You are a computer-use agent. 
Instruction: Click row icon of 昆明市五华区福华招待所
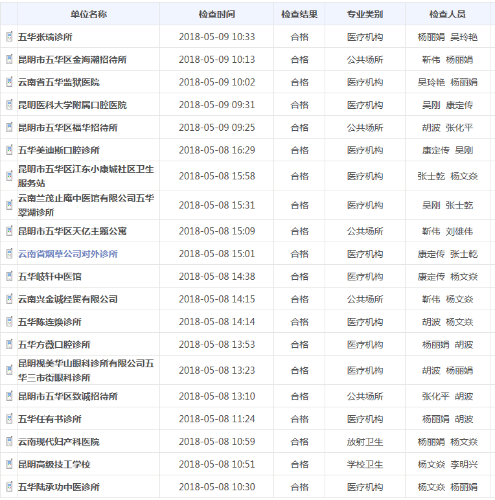point(9,127)
